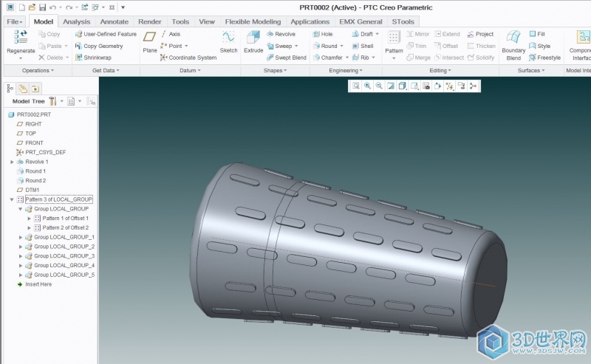
Task: Collapse Pattern 3 of LOCAL_GROUP node
Action: point(12,199)
